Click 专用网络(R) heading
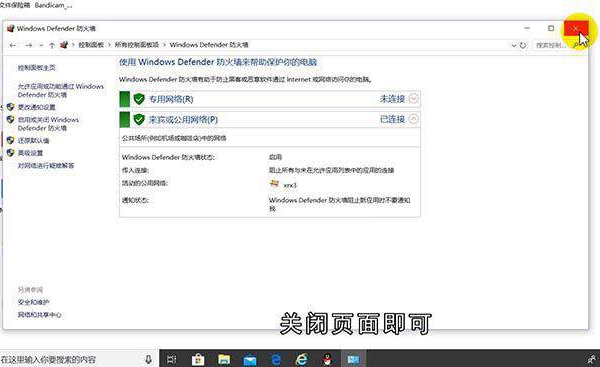Screen dimensions: 600x367 [171, 99]
